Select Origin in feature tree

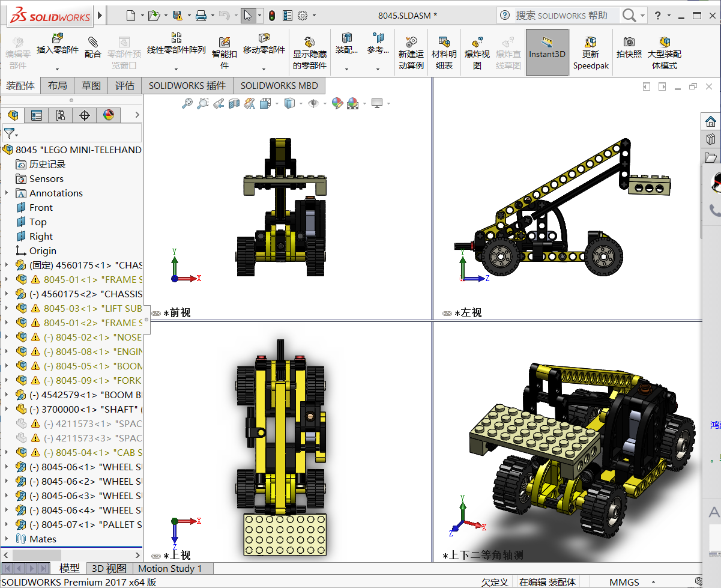point(43,251)
